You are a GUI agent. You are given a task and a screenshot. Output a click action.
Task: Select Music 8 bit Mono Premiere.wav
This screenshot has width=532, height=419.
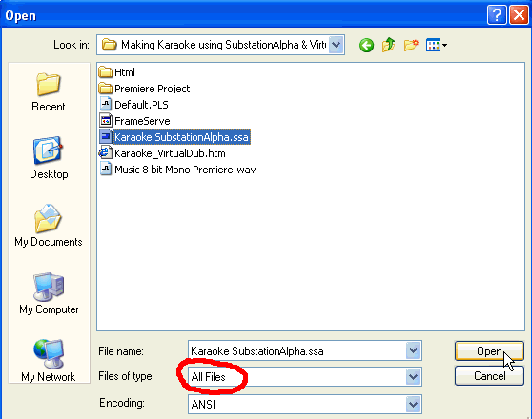click(177, 170)
